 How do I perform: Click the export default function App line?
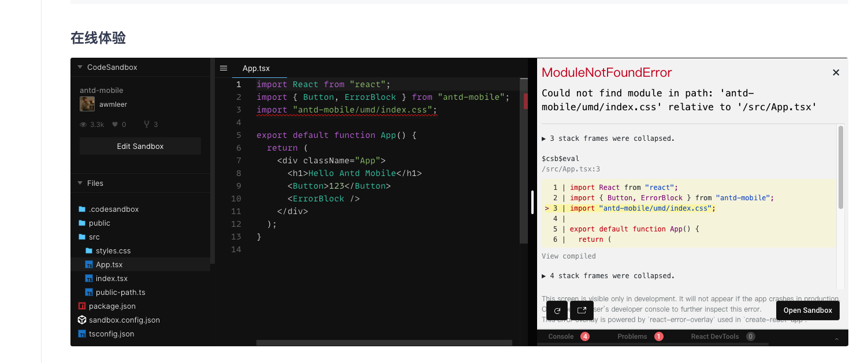point(336,135)
